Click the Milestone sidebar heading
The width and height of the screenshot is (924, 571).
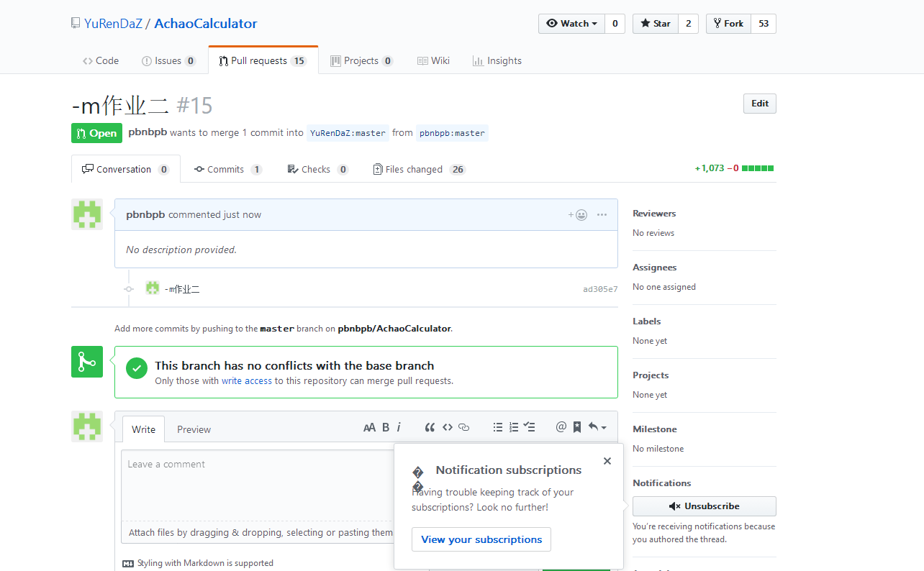click(654, 429)
